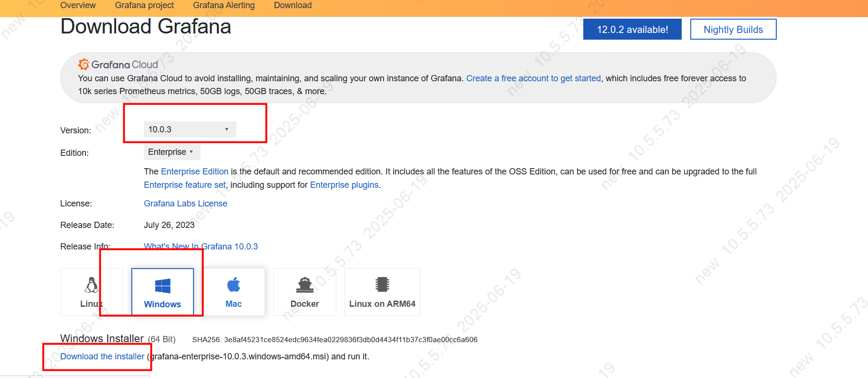Click the Download Grafana heading
Screen dimensions: 868x378
click(x=146, y=26)
